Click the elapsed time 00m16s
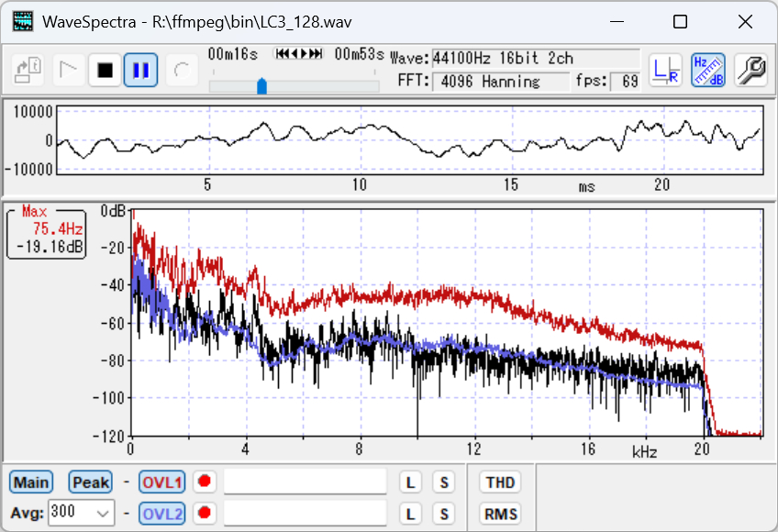The height and width of the screenshot is (532, 778). [233, 54]
